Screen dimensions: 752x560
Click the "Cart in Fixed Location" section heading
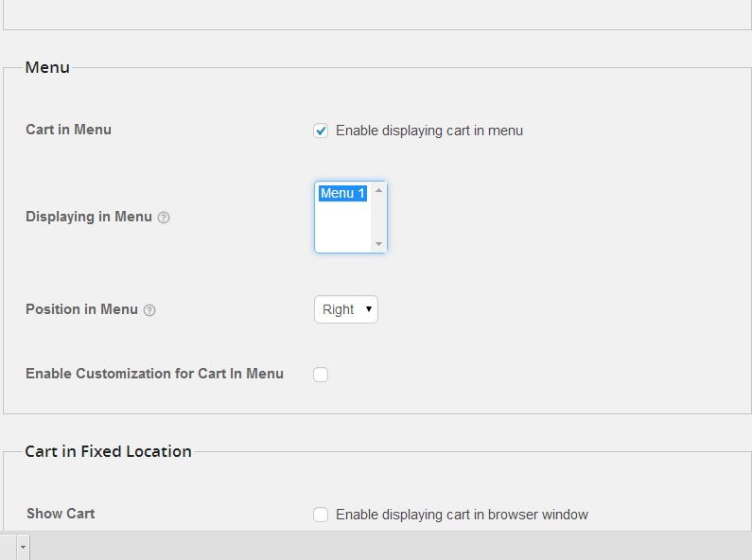click(108, 451)
